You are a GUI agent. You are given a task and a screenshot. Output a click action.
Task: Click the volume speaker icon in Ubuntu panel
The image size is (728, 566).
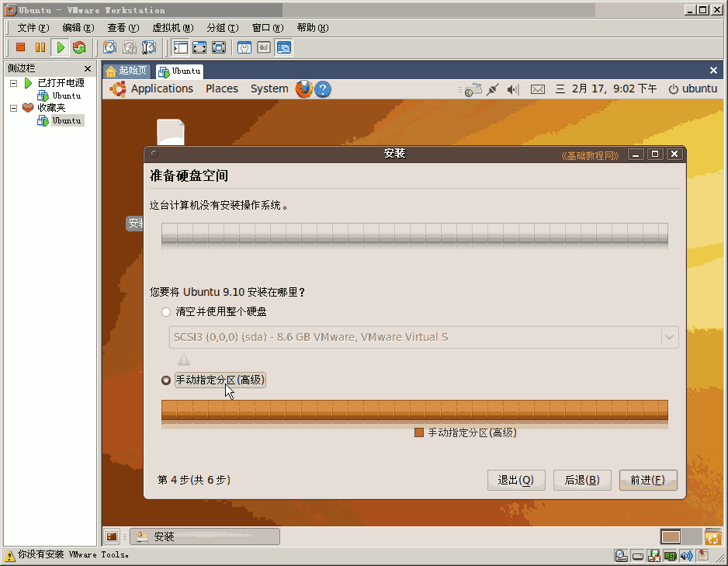512,89
